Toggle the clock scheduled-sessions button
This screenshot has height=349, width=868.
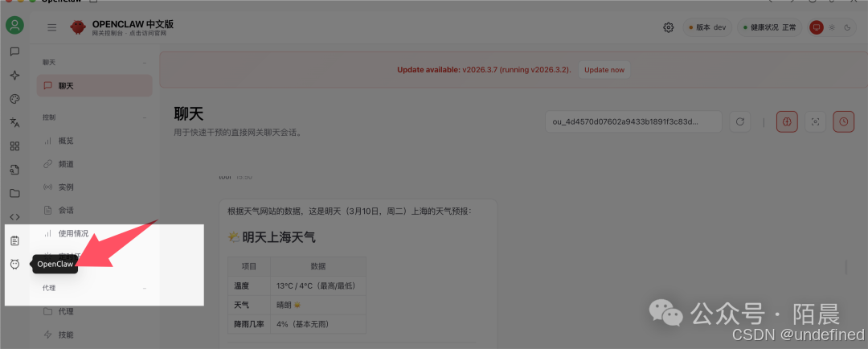844,122
